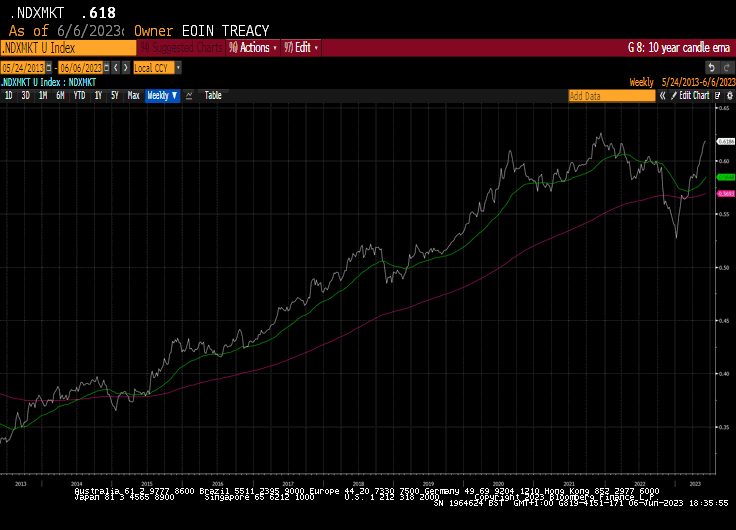
Task: Click the green moving average value tag
Action: click(x=726, y=177)
